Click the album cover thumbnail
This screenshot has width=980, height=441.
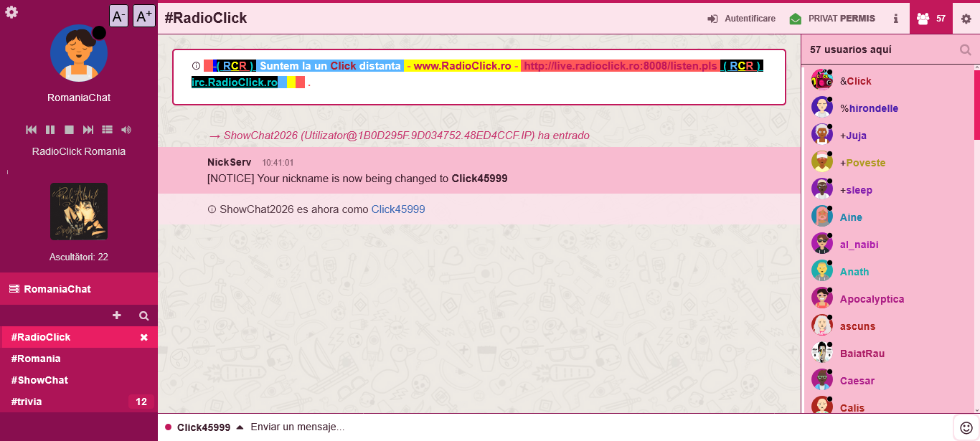[79, 212]
